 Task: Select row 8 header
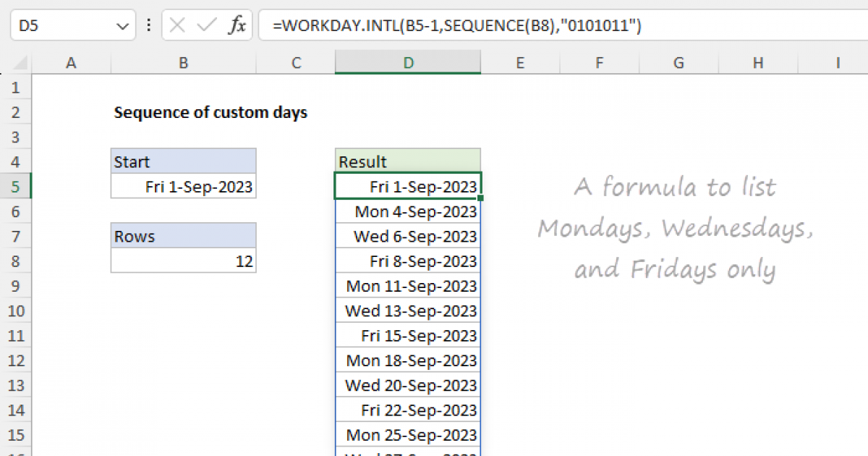(17, 261)
